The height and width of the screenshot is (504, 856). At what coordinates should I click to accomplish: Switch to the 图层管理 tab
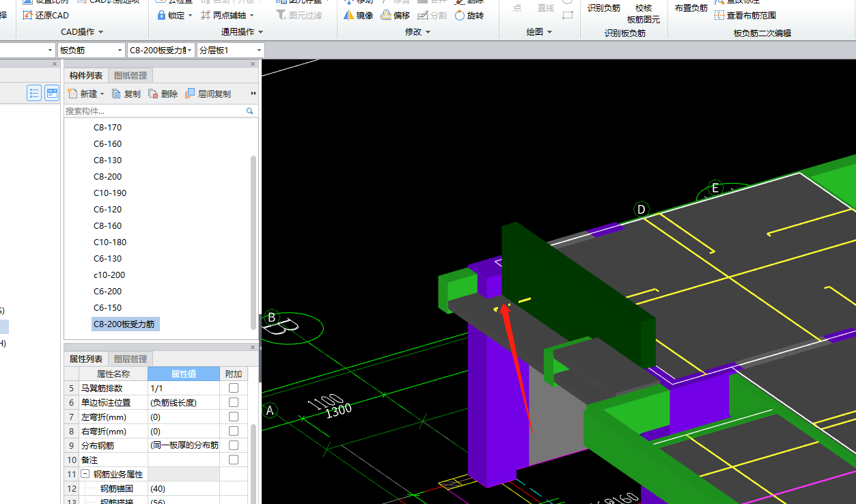pyautogui.click(x=130, y=359)
